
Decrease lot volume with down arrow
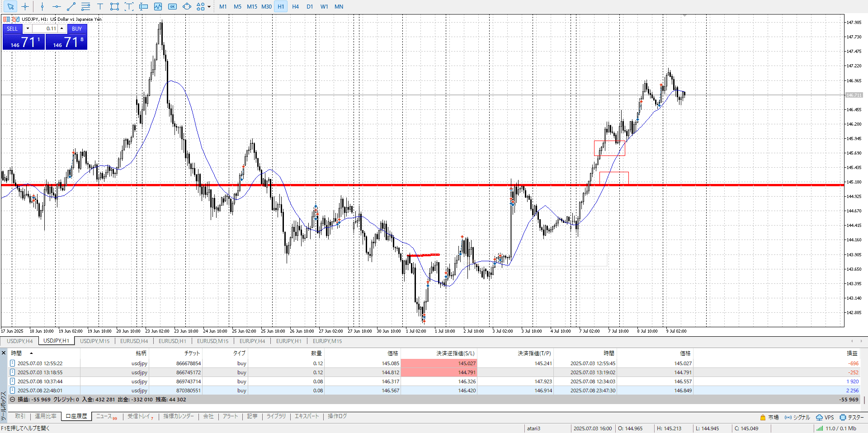[28, 28]
